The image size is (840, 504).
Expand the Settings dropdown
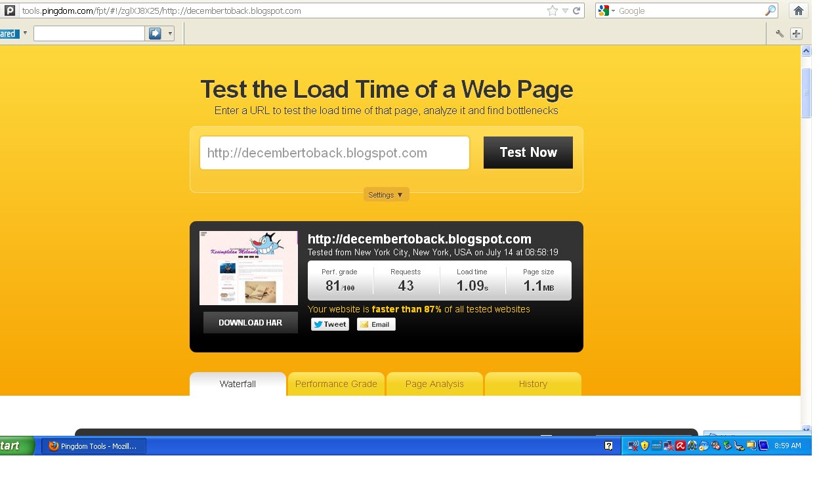click(x=386, y=195)
